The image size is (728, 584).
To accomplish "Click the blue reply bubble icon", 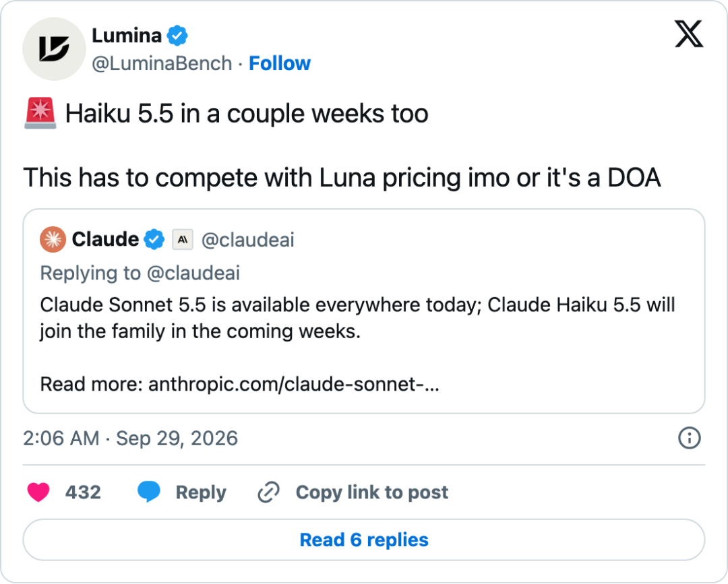I will tap(148, 492).
